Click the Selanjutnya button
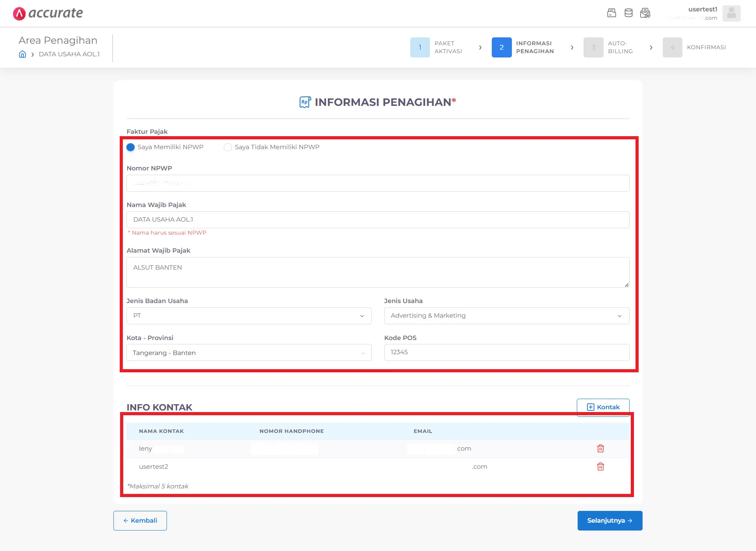 [x=610, y=521]
